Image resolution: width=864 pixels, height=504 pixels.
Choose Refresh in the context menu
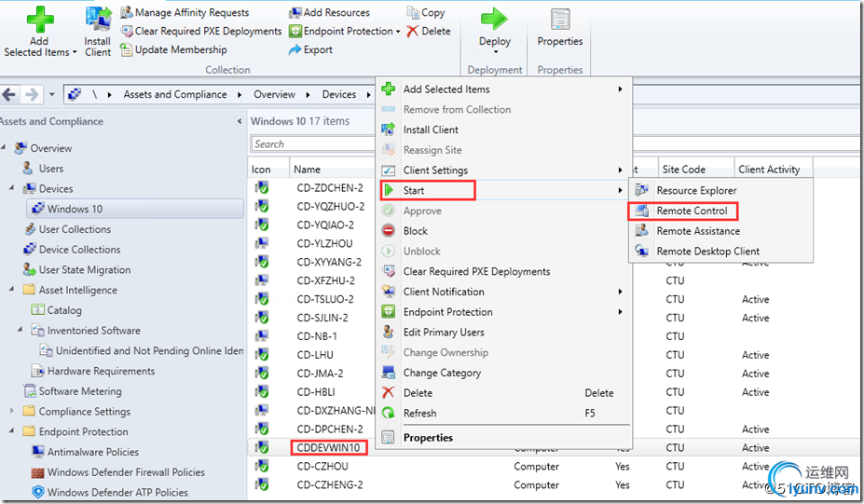[x=503, y=413]
